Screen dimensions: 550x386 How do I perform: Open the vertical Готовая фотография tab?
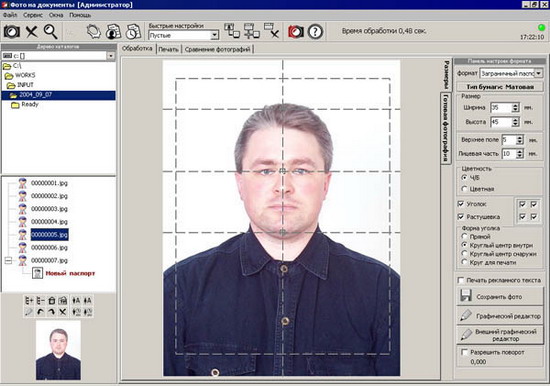pos(446,128)
